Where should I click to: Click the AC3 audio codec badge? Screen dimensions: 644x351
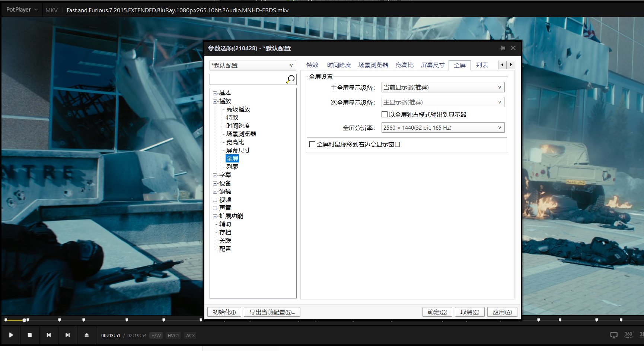[190, 335]
